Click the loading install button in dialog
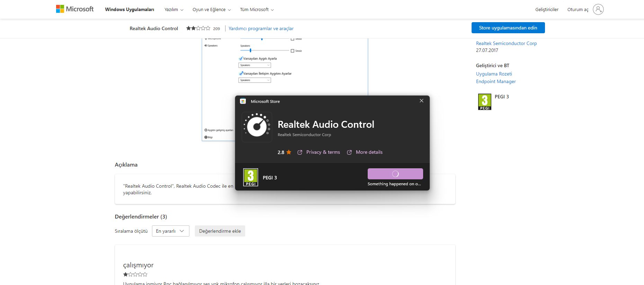Image resolution: width=644 pixels, height=285 pixels. 395,174
